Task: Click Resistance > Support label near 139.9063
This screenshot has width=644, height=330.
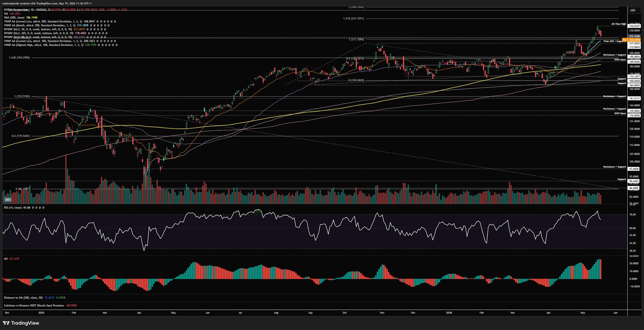Action: [x=614, y=109]
